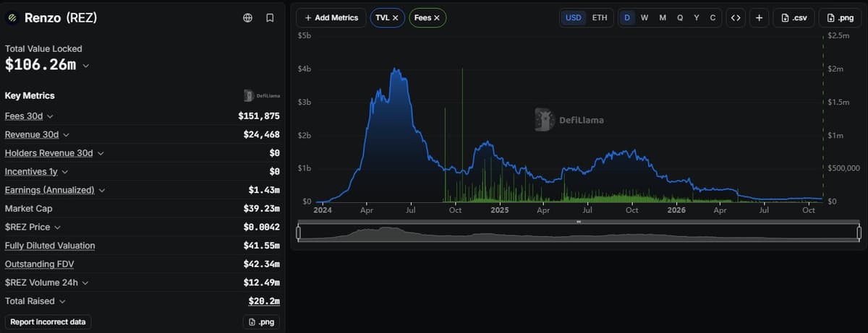Expand Fees 30d row

[x=50, y=116]
